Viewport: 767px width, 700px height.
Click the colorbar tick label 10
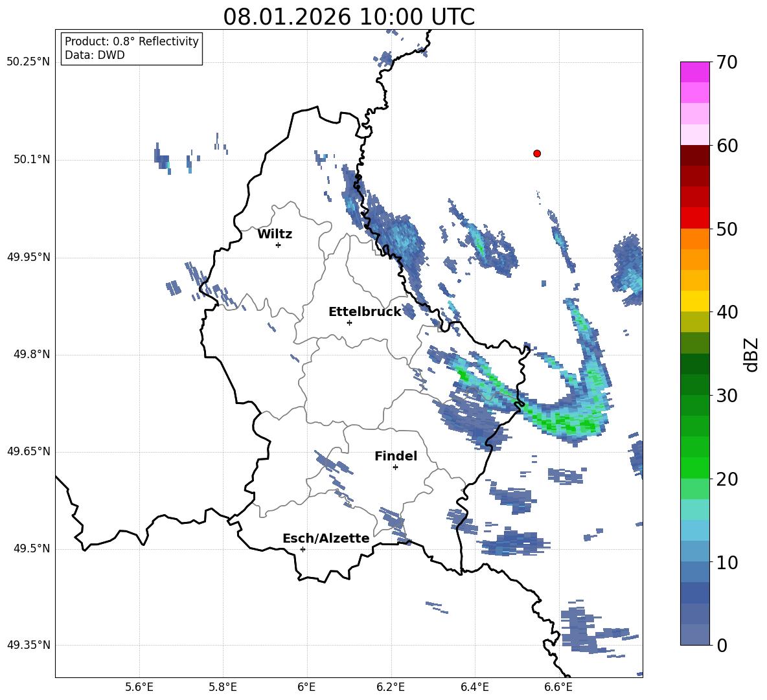727,562
